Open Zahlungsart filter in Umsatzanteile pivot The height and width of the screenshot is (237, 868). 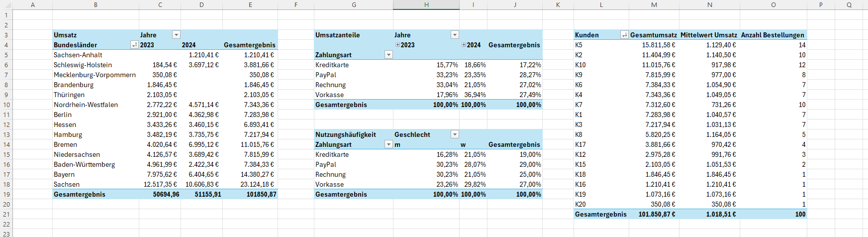tap(389, 55)
